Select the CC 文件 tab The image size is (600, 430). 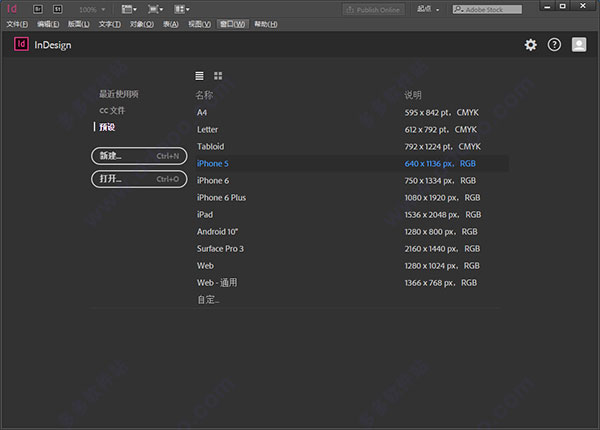point(112,111)
